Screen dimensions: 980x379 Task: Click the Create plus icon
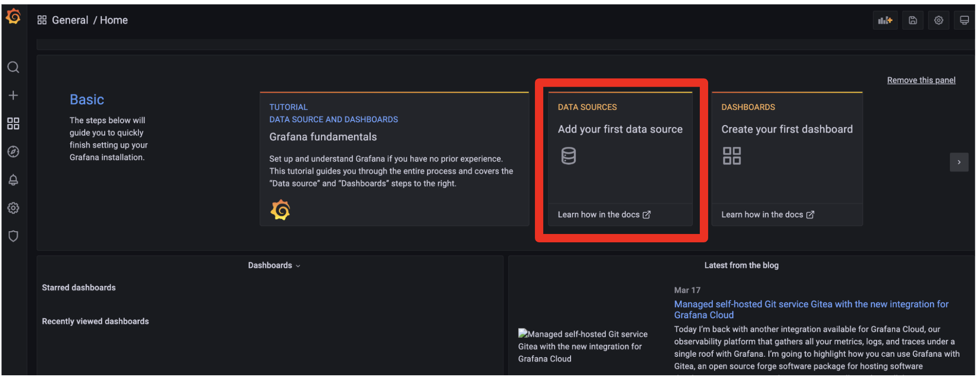pyautogui.click(x=13, y=95)
